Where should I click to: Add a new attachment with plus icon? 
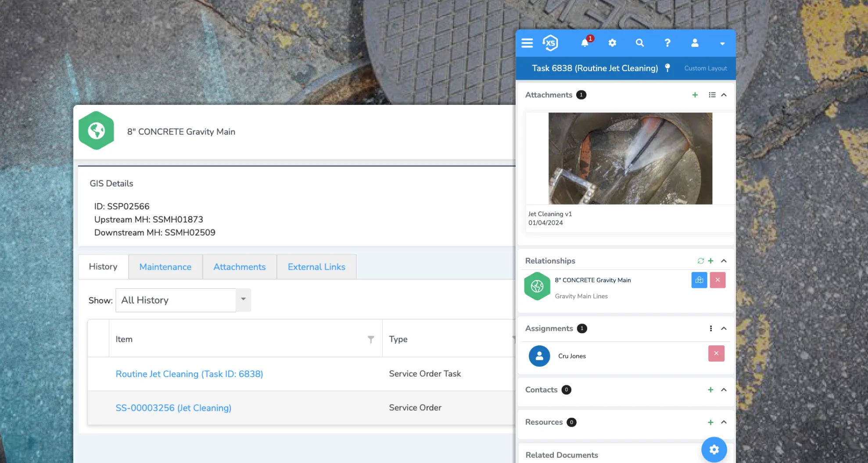click(695, 95)
